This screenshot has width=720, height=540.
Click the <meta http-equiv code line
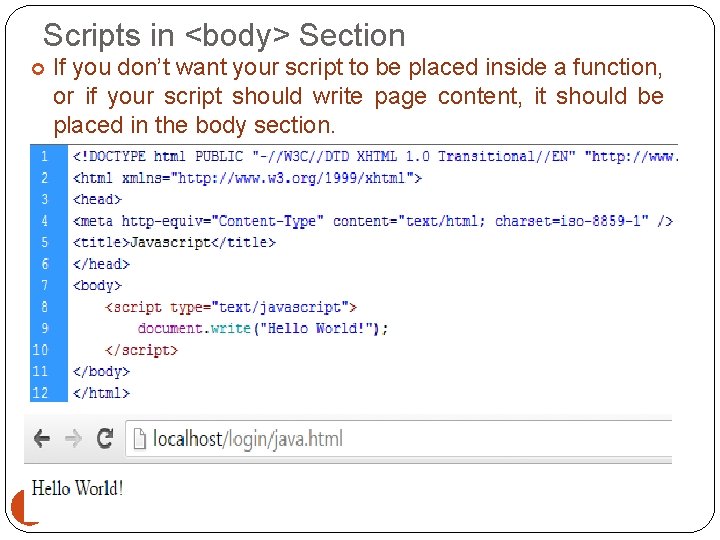pos(372,221)
